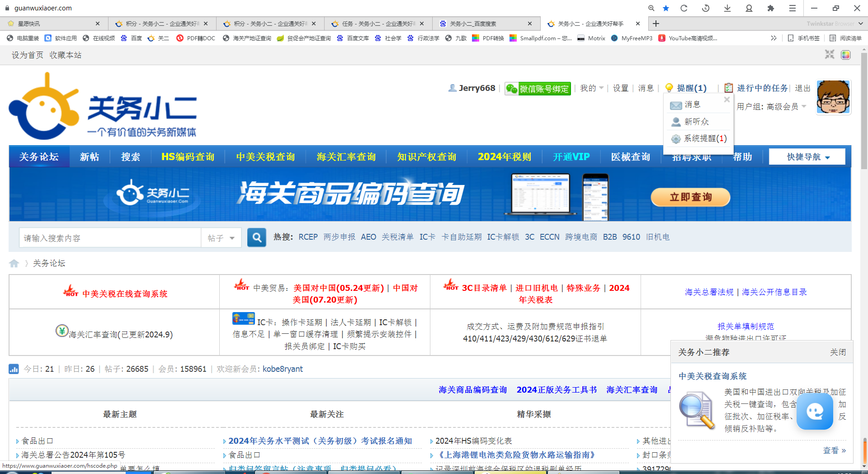Image resolution: width=868 pixels, height=474 pixels.
Task: Open the floating chat robot icon
Action: (815, 411)
